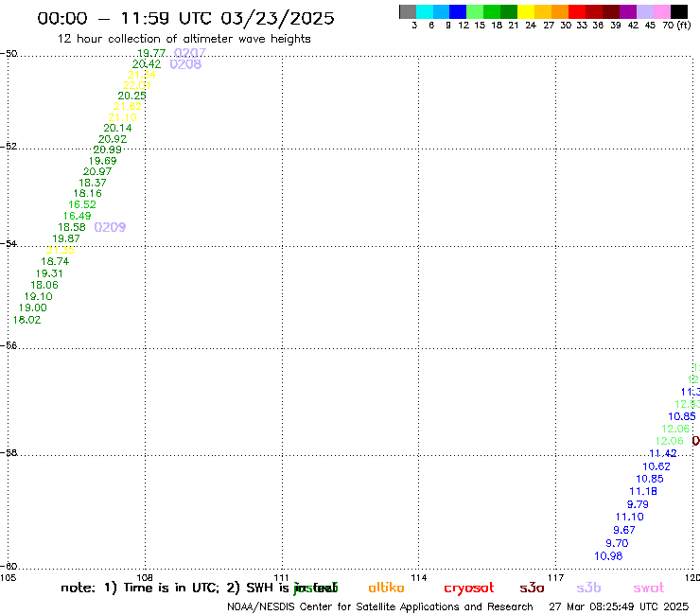The image size is (700, 615).
Task: Click the '00:00 – 11:59 UTC 03/23/2025' title
Action: tap(185, 18)
